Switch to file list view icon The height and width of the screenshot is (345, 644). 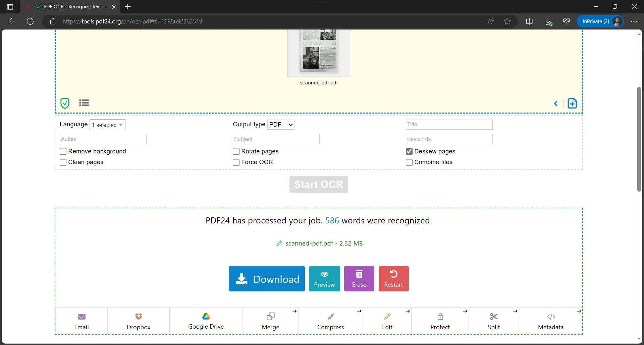[84, 103]
